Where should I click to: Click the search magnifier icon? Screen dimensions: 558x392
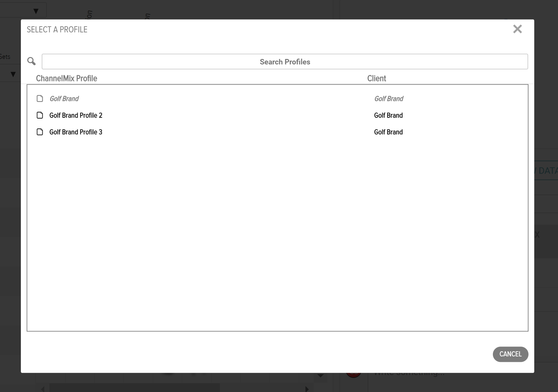[x=31, y=61]
